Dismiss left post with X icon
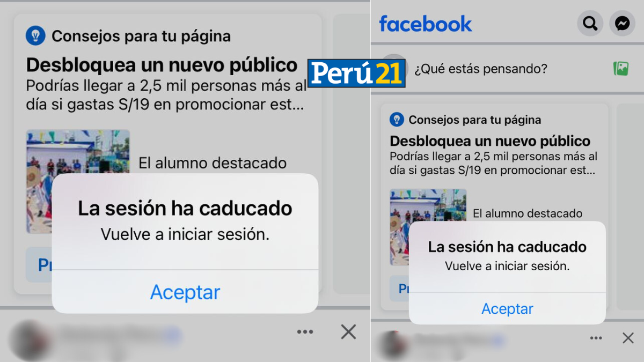The image size is (644, 362). [x=348, y=332]
